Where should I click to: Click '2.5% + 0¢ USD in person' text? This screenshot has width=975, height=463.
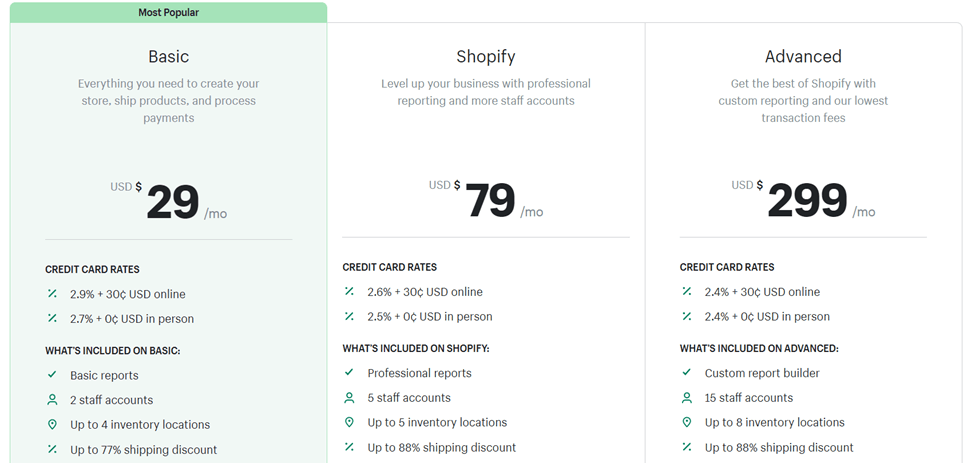tap(430, 316)
